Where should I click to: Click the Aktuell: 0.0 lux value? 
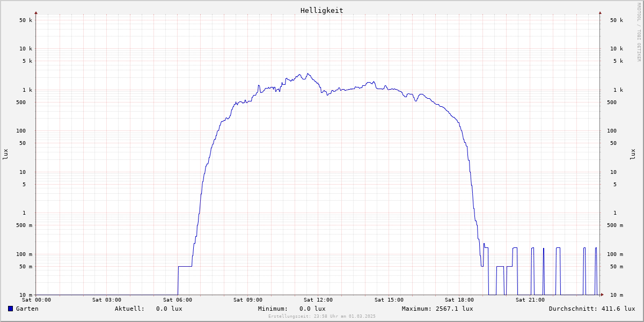click(149, 309)
